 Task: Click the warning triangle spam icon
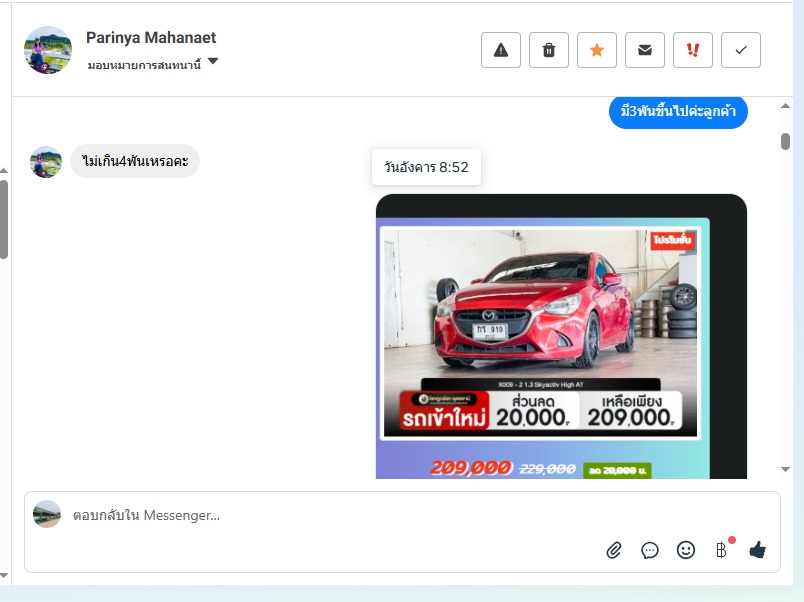coord(501,50)
